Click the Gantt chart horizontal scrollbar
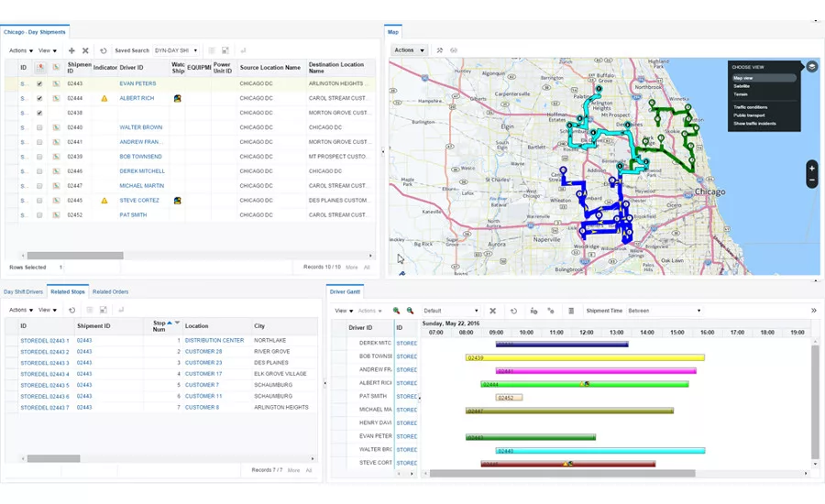 pos(562,474)
